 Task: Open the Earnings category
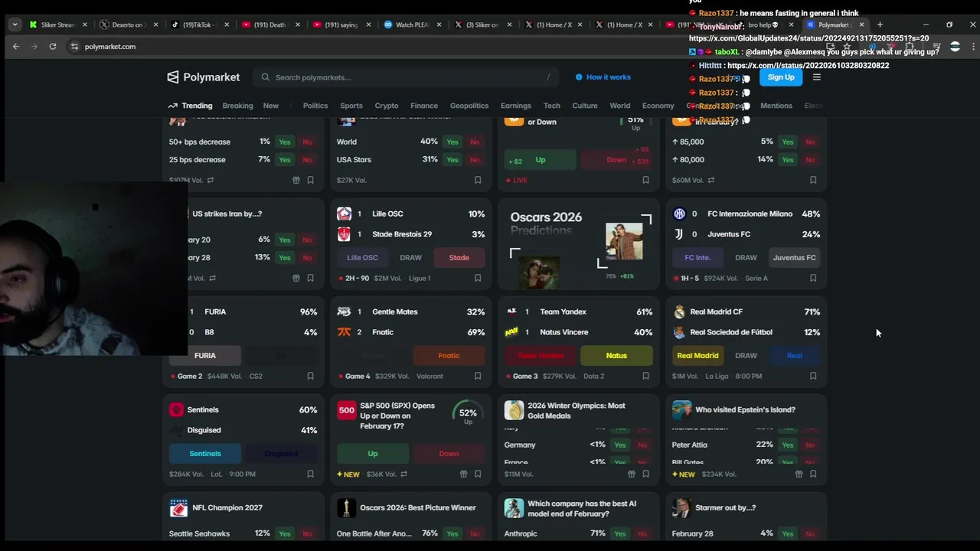[x=515, y=106]
